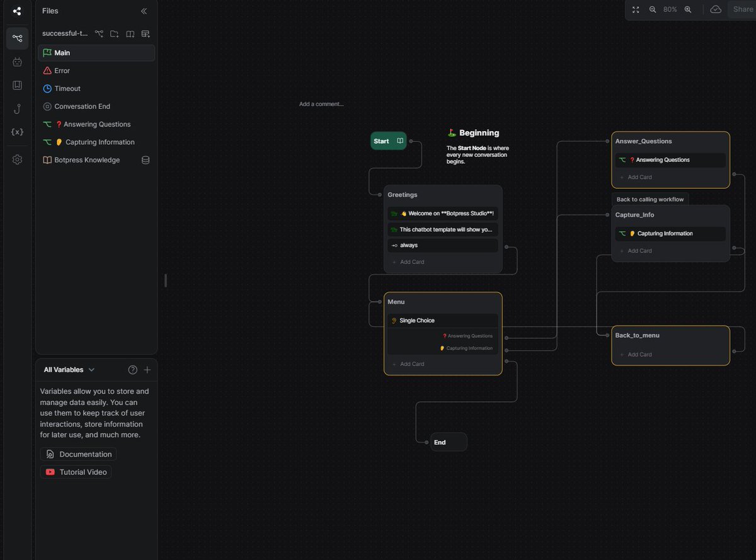The width and height of the screenshot is (756, 560).
Task: Open the Timeout workflow
Action: pos(66,88)
